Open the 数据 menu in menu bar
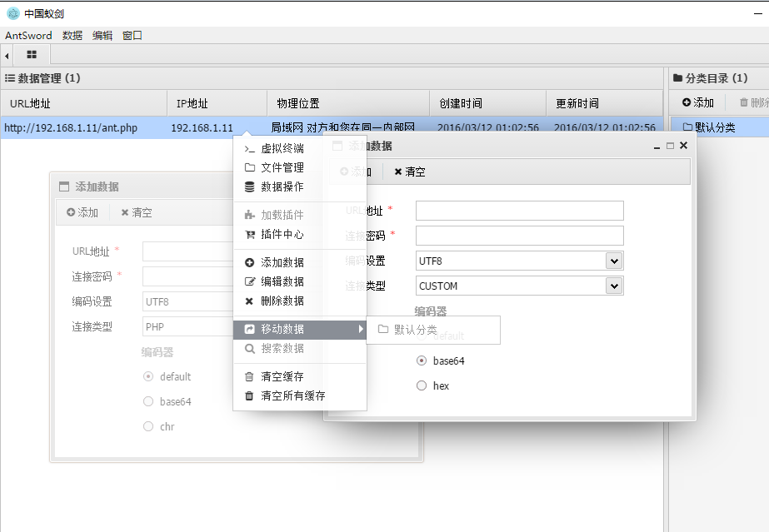 [x=72, y=35]
